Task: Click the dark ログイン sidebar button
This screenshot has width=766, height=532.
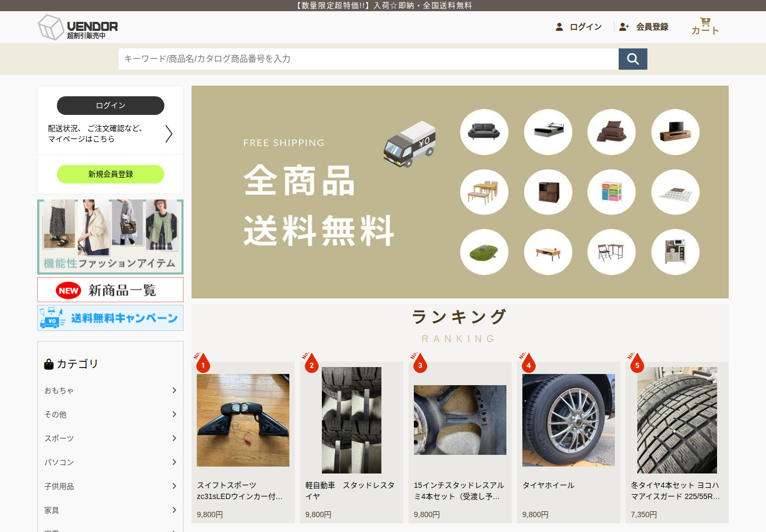Action: (111, 105)
